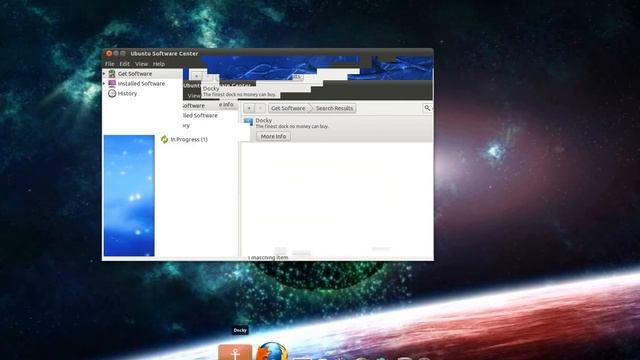The width and height of the screenshot is (640, 360).
Task: Click the History clock icon
Action: pyautogui.click(x=112, y=93)
